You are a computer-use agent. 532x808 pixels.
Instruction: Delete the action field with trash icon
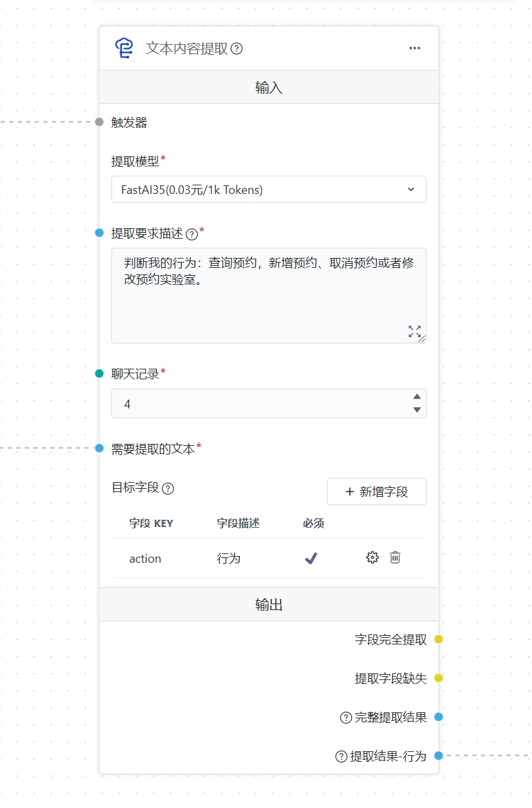[395, 557]
